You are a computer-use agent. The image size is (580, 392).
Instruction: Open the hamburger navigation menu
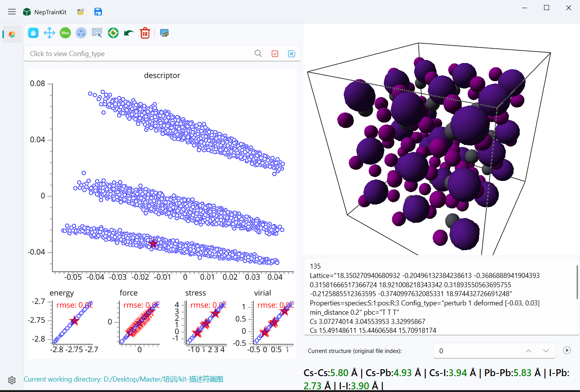tap(12, 12)
